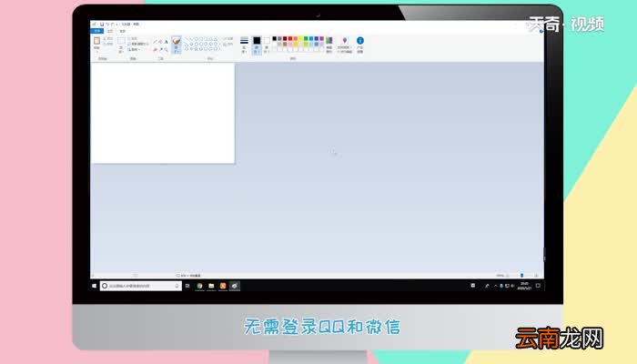
Task: Pick the dark red swatch in the palette
Action: (285, 38)
